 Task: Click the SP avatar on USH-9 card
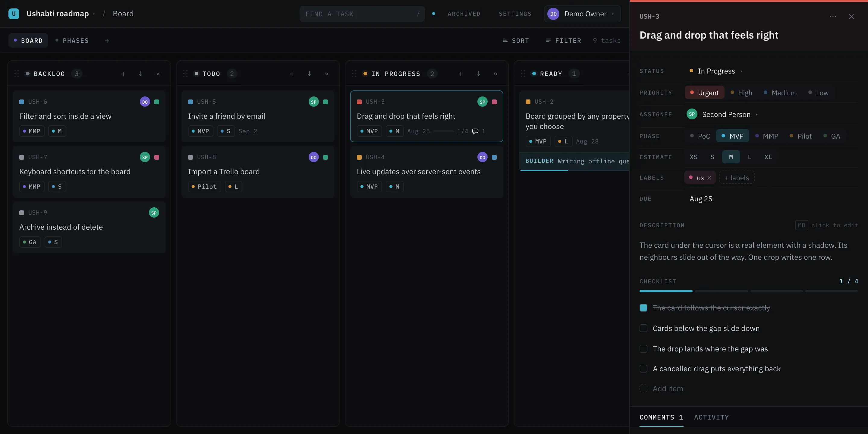click(x=154, y=212)
